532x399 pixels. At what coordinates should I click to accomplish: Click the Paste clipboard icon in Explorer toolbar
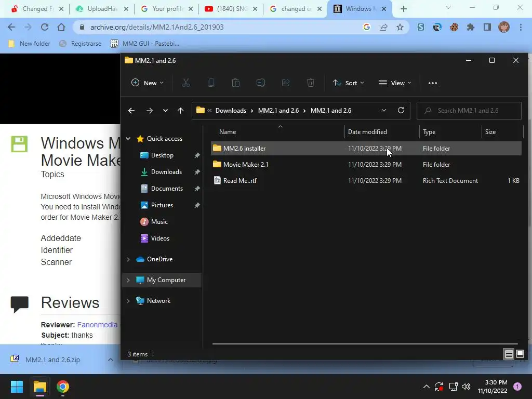pos(236,83)
